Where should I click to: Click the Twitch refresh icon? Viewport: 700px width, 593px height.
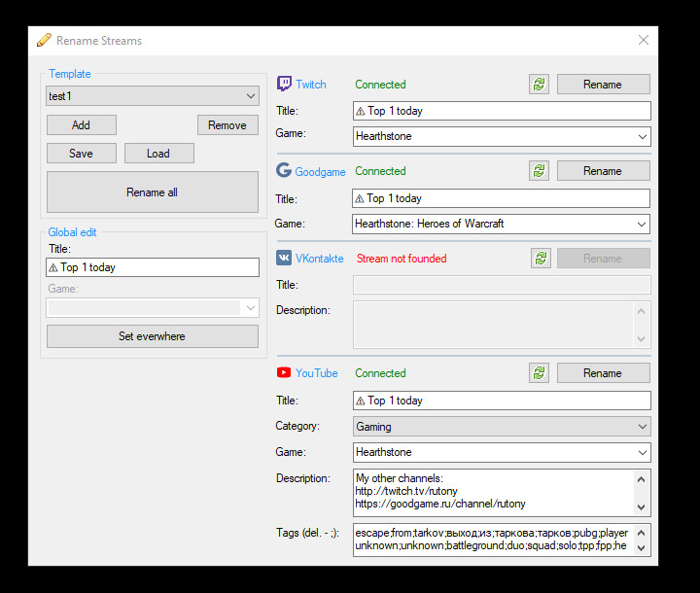539,85
